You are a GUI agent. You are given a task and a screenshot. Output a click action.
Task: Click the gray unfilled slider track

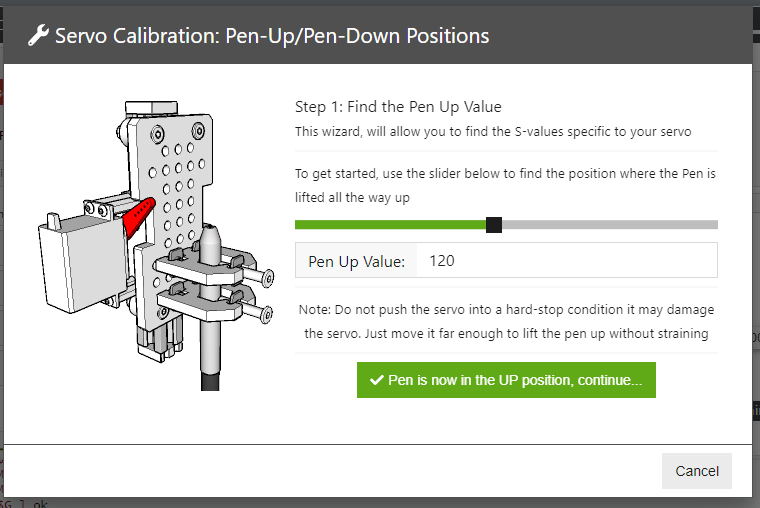tap(610, 225)
